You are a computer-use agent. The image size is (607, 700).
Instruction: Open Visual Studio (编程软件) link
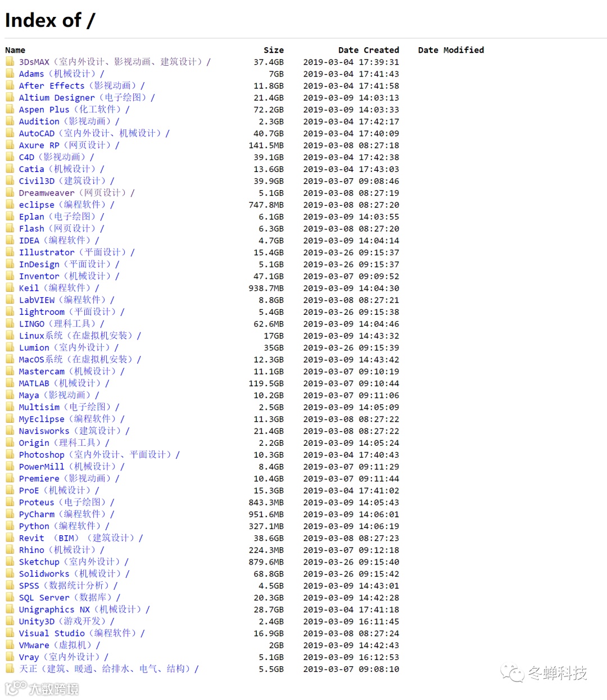click(81, 633)
